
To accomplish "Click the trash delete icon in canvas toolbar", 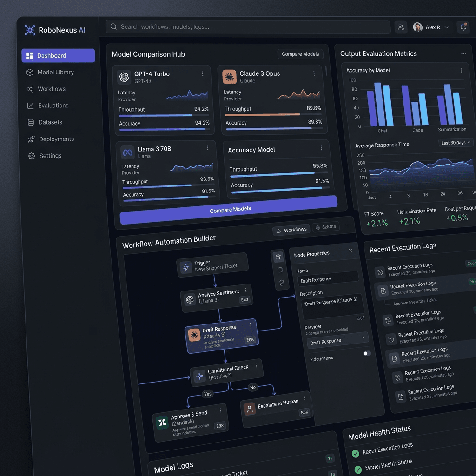I will pyautogui.click(x=282, y=283).
